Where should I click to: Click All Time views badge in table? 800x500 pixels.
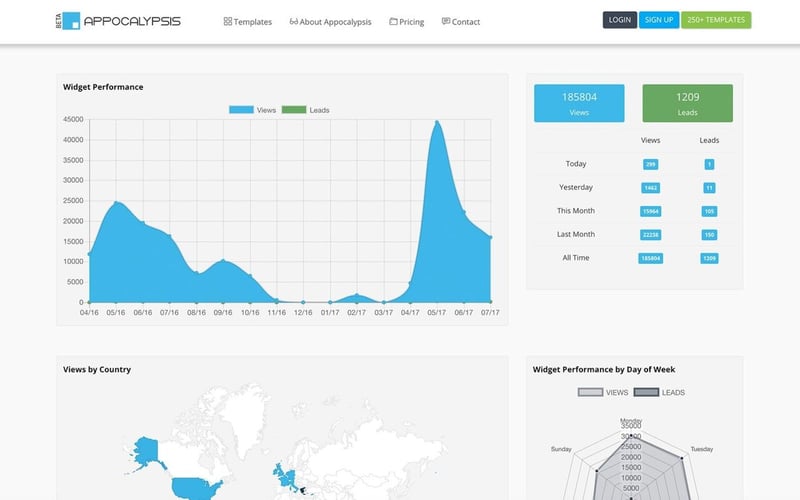(x=651, y=258)
